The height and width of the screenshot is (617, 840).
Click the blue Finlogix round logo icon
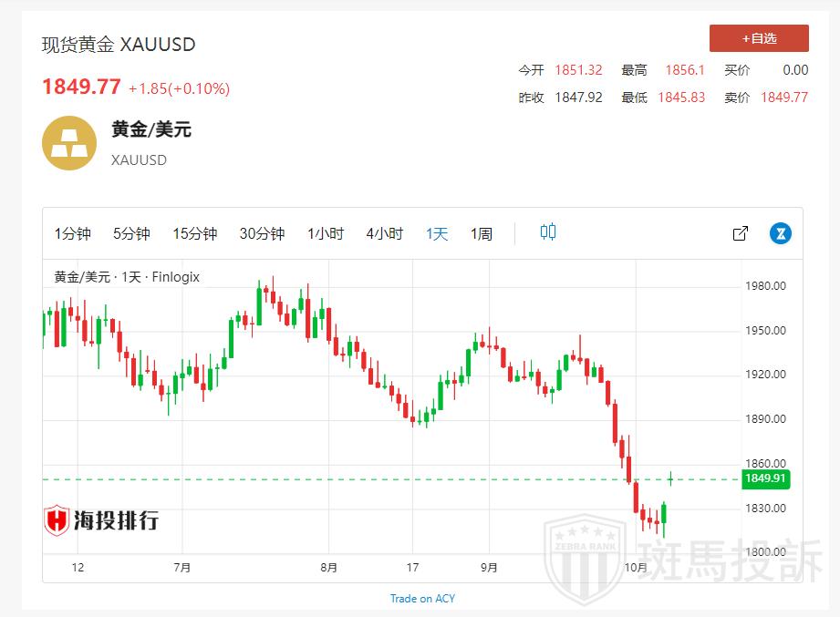[780, 233]
